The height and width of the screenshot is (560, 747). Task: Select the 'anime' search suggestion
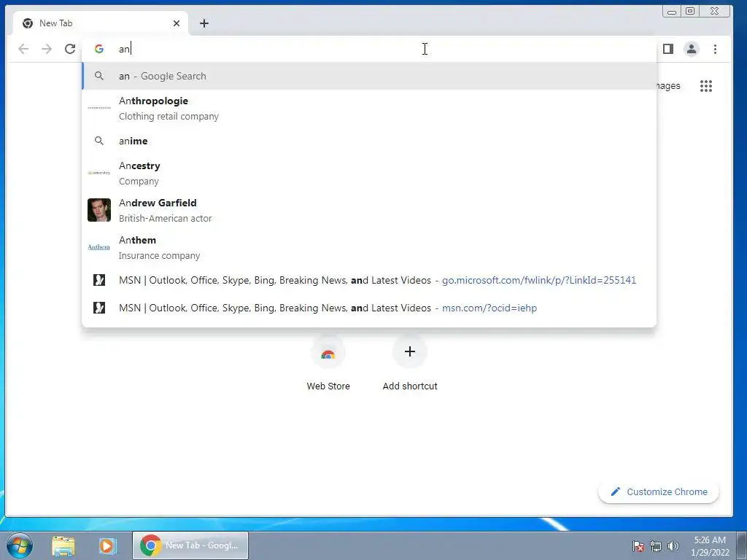click(x=369, y=141)
